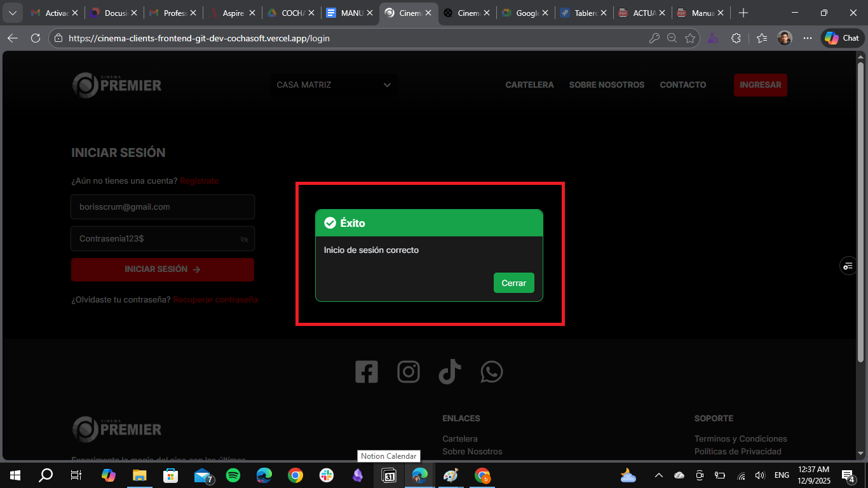This screenshot has height=488, width=868.
Task: Open the tab search chevron at top left
Action: [12, 12]
